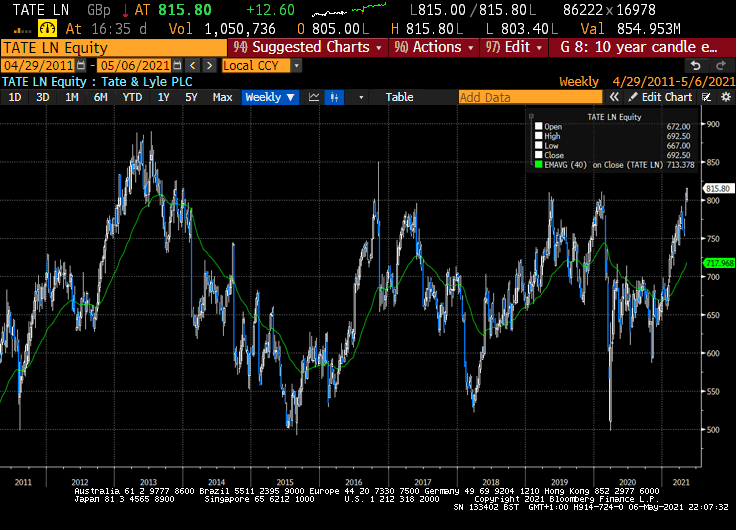Image resolution: width=736 pixels, height=530 pixels.
Task: Select the 6M range tab
Action: [x=100, y=97]
